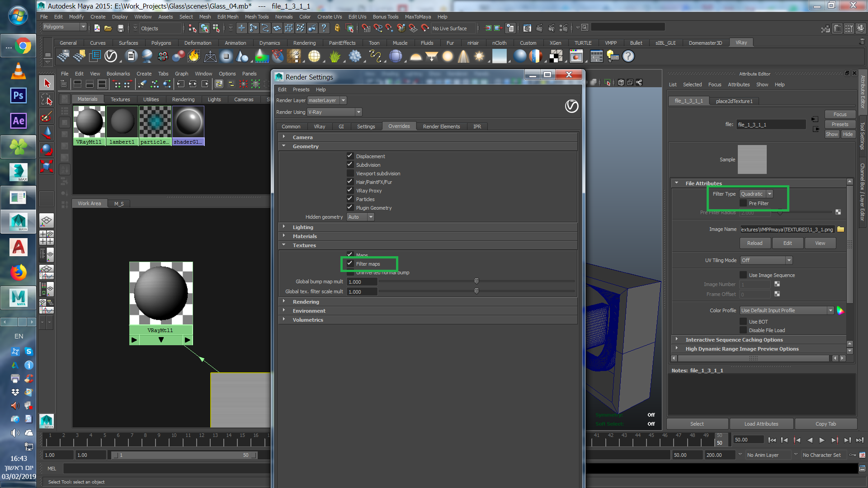The image size is (868, 488).
Task: Disable the Filter maps checkbox
Action: tap(350, 263)
